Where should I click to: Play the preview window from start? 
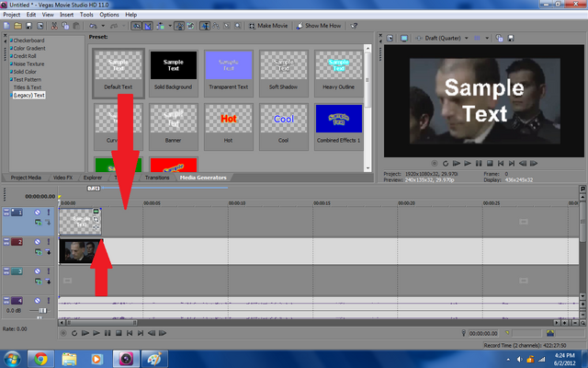(456, 164)
